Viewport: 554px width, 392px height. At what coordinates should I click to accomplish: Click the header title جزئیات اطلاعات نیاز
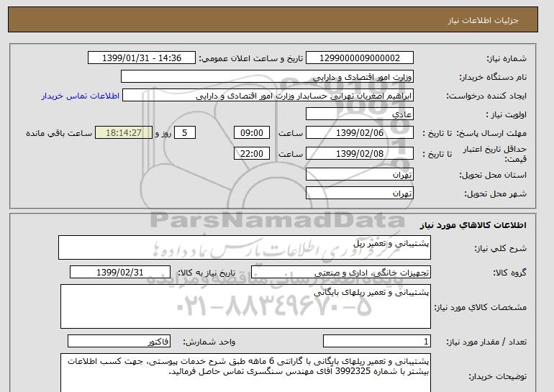(x=483, y=20)
